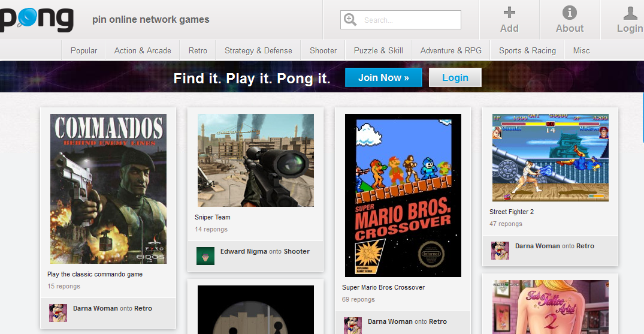Click the 'Street Fighter 2' title
This screenshot has width=644, height=334.
pyautogui.click(x=512, y=212)
